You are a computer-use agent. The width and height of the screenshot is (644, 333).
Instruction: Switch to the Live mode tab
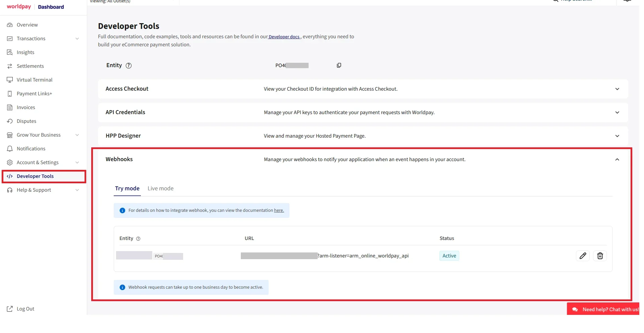[x=161, y=189]
